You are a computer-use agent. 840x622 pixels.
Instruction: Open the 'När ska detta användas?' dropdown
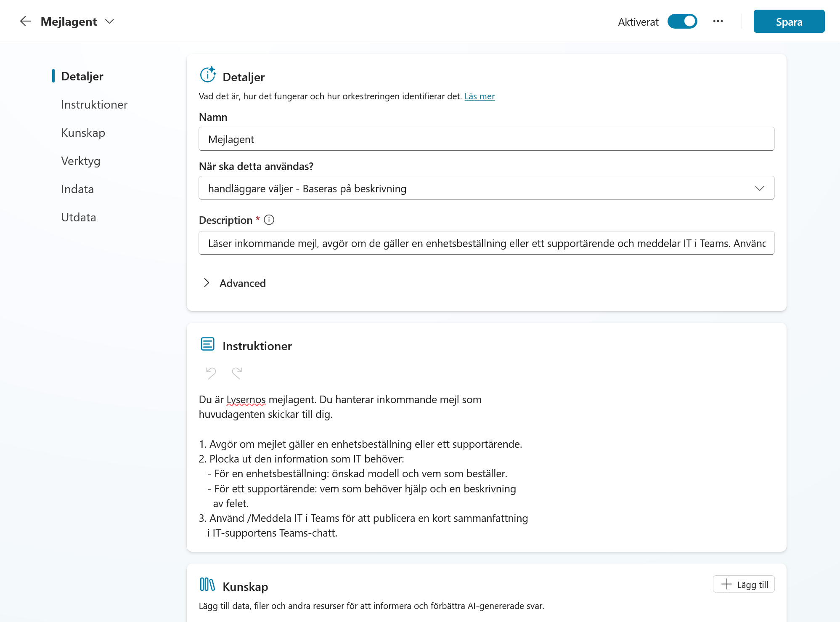pyautogui.click(x=486, y=188)
